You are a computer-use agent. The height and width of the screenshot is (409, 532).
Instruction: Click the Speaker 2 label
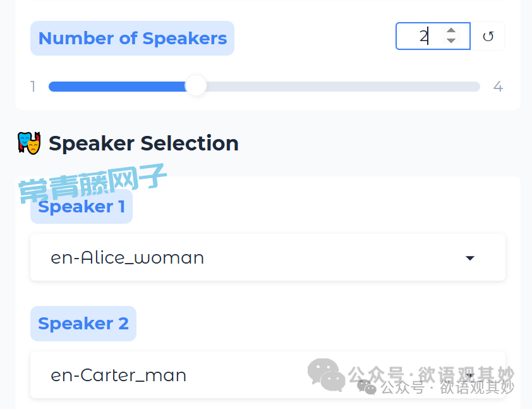point(83,324)
